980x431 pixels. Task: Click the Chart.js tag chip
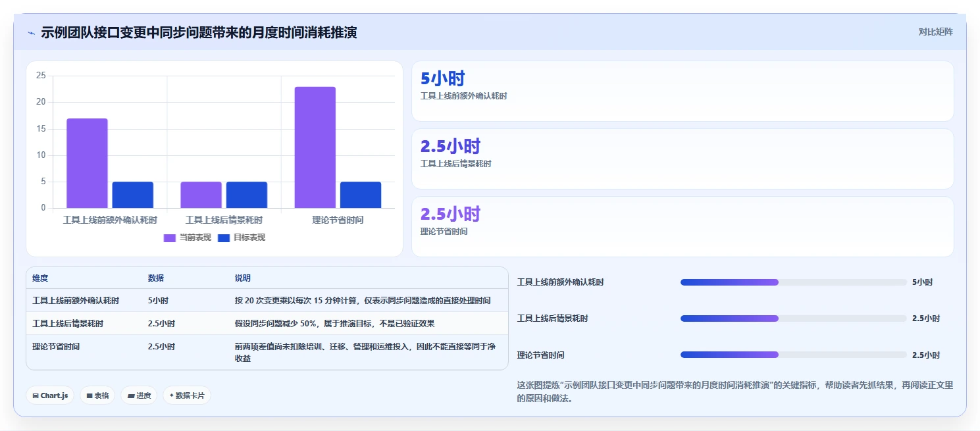click(x=50, y=395)
